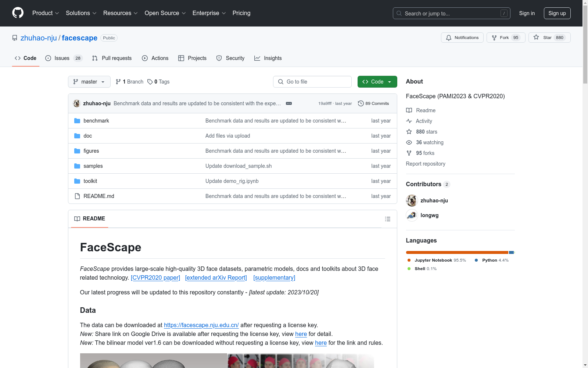This screenshot has width=588, height=368.
Task: Open the README.md file
Action: click(99, 196)
